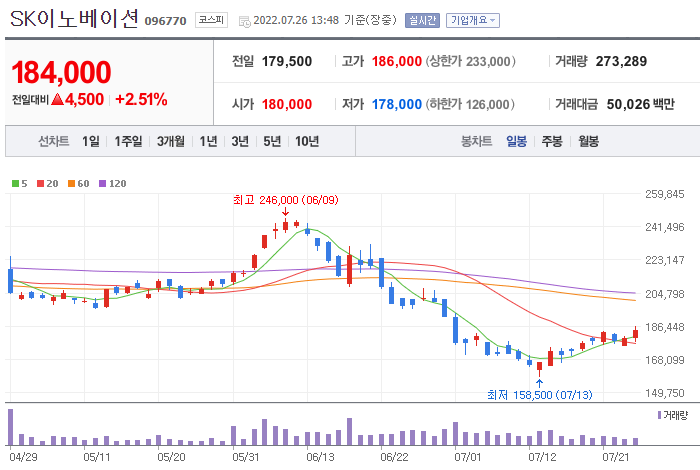The image size is (700, 470).
Task: Click the lower limit 하한가 126,000 text
Action: coord(470,104)
